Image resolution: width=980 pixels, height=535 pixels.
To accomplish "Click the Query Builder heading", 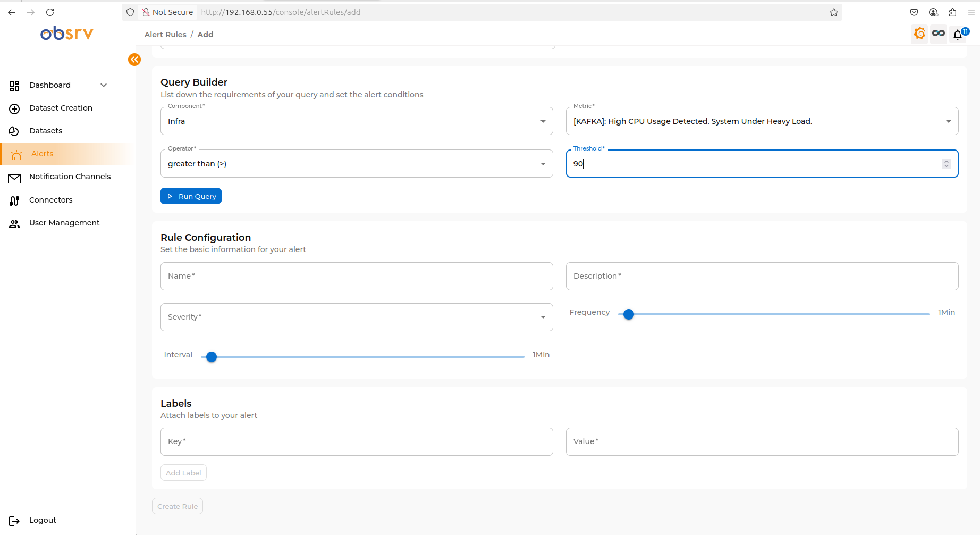I will [x=194, y=82].
